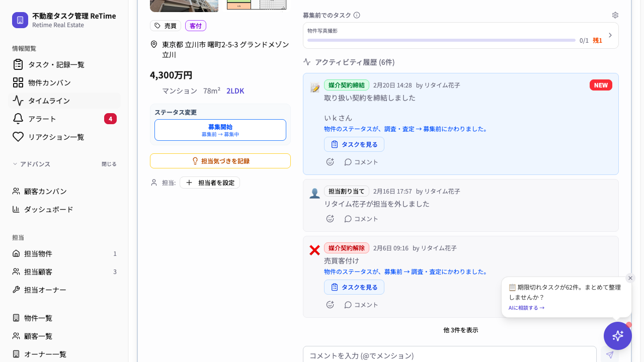Open the task settings gear icon
Image resolution: width=644 pixels, height=362 pixels.
[615, 15]
